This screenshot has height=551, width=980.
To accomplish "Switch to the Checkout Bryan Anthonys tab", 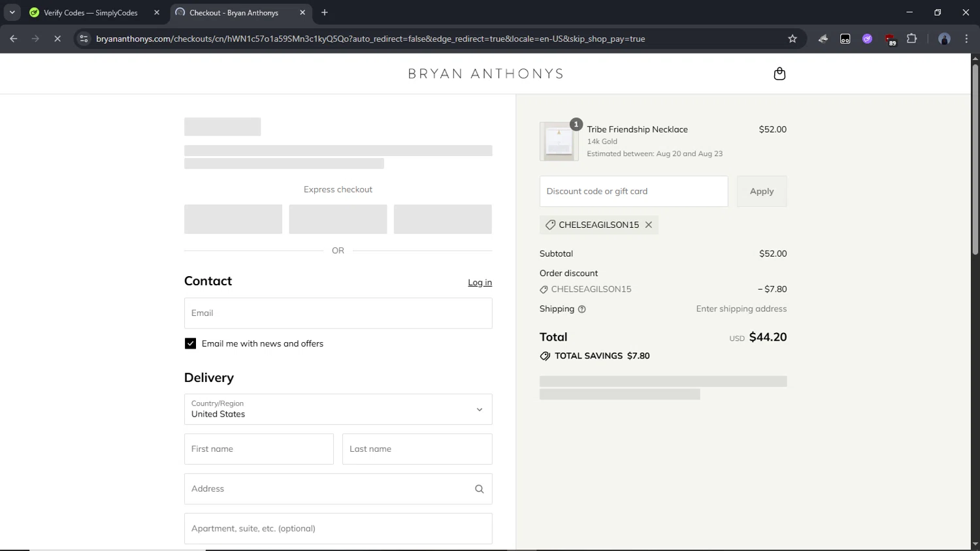I will tap(240, 12).
